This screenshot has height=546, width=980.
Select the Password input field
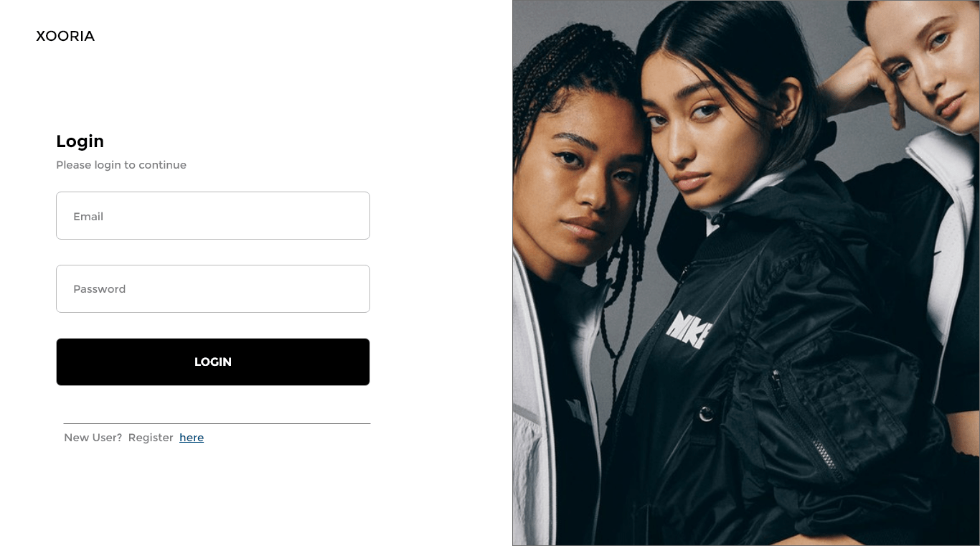213,288
